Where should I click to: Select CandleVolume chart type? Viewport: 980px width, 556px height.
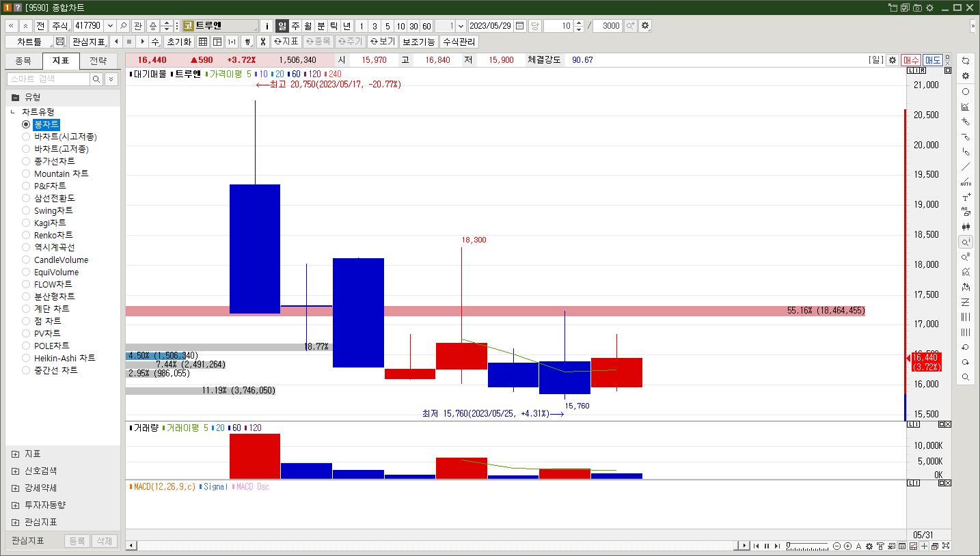[x=26, y=260]
